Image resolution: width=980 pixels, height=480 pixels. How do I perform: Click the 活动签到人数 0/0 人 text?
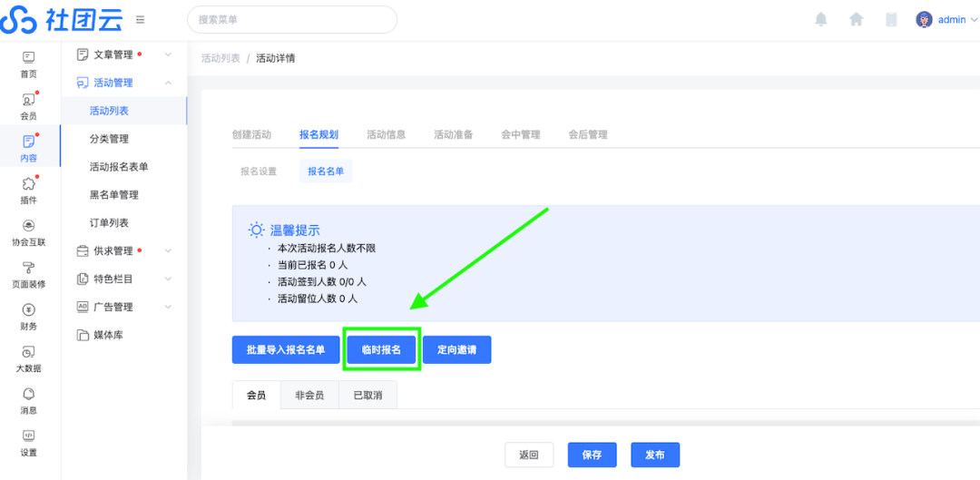(322, 282)
